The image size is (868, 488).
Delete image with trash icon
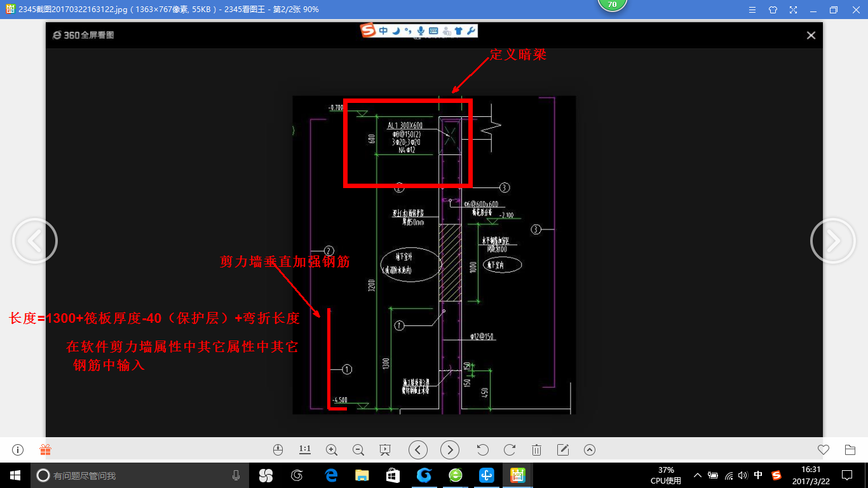pos(536,450)
